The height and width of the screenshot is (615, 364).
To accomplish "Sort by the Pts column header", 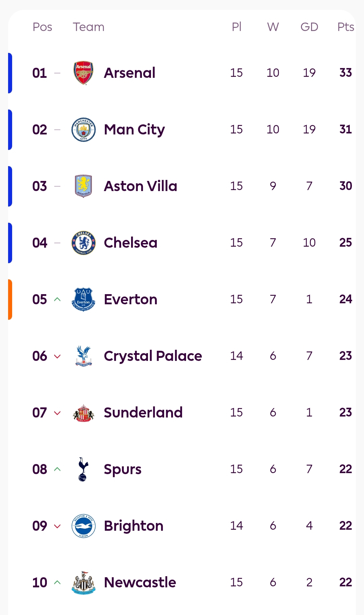I will click(x=345, y=27).
